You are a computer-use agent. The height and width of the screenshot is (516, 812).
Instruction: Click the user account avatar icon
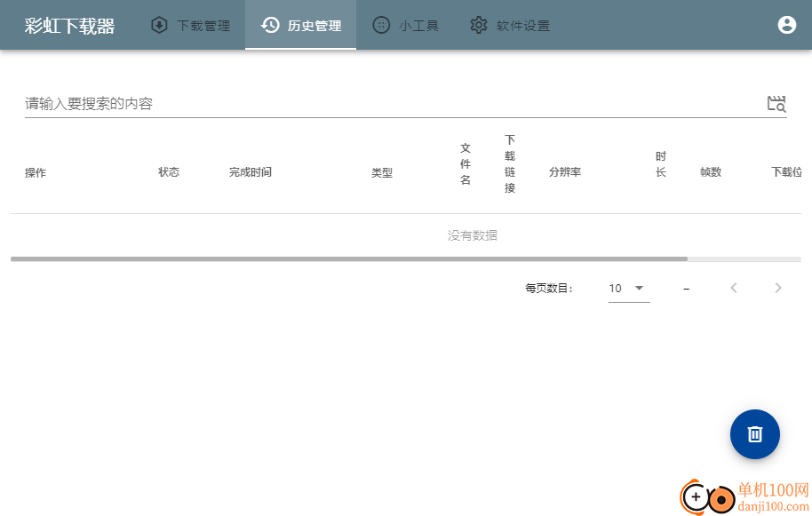786,24
